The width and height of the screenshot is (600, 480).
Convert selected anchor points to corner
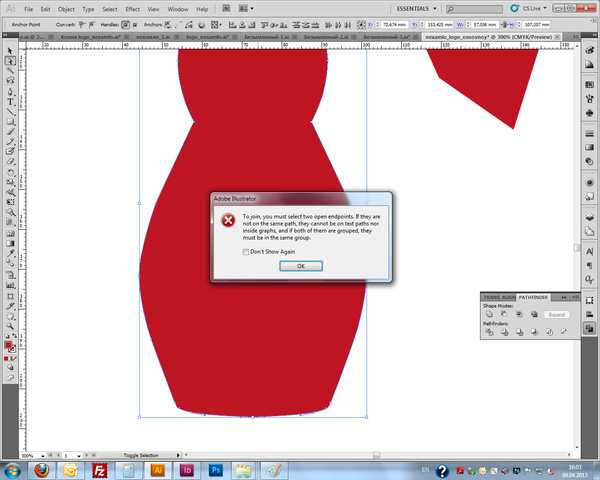pos(82,24)
